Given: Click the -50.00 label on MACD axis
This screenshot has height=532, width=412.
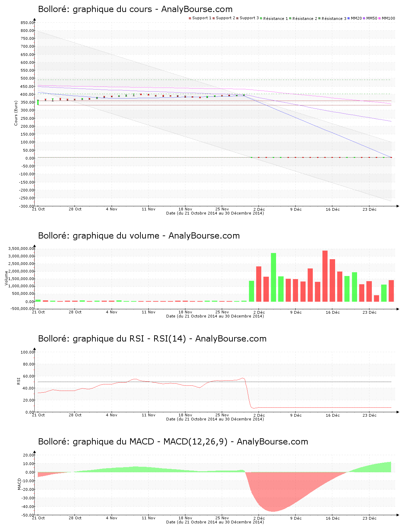Looking at the screenshot, I should pyautogui.click(x=28, y=515).
